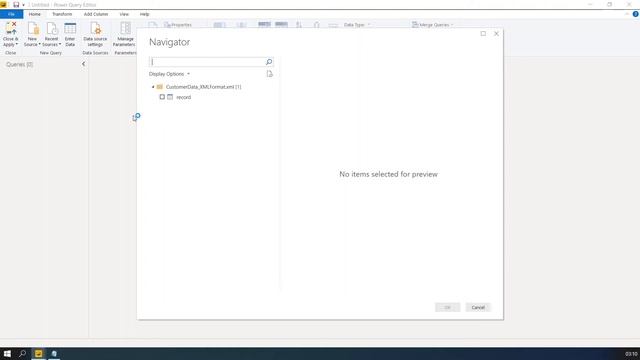The width and height of the screenshot is (640, 360).
Task: Tick the checkbox next to record
Action: click(162, 97)
